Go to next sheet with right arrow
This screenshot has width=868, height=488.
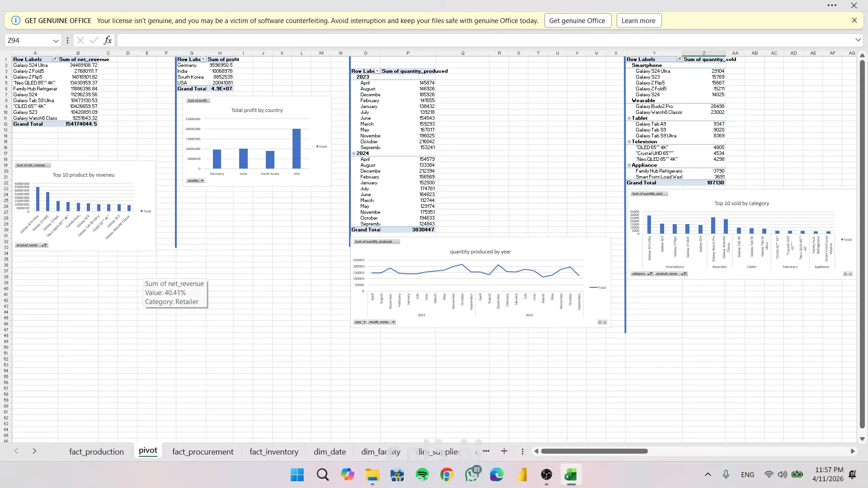click(34, 451)
